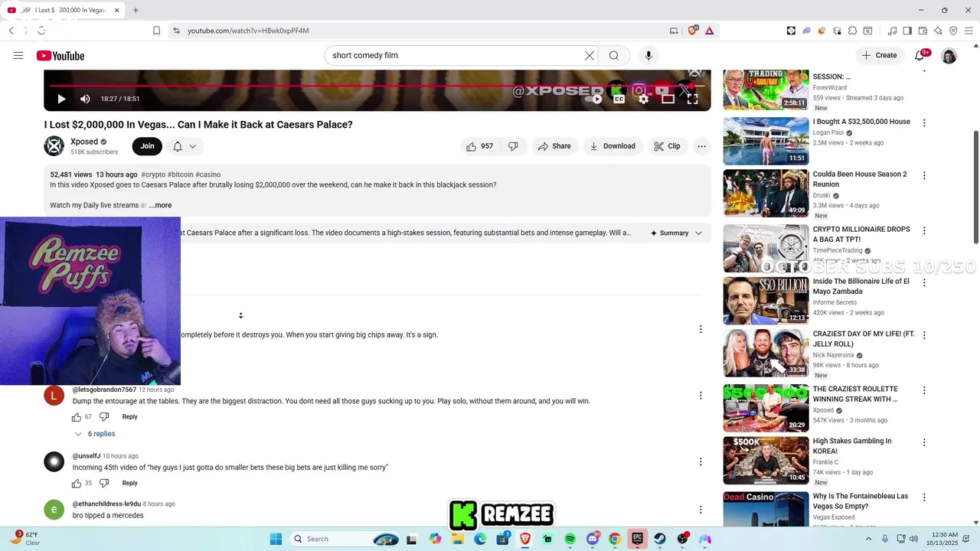The image size is (980, 551).
Task: Open the YouTube notifications bell
Action: 920,55
